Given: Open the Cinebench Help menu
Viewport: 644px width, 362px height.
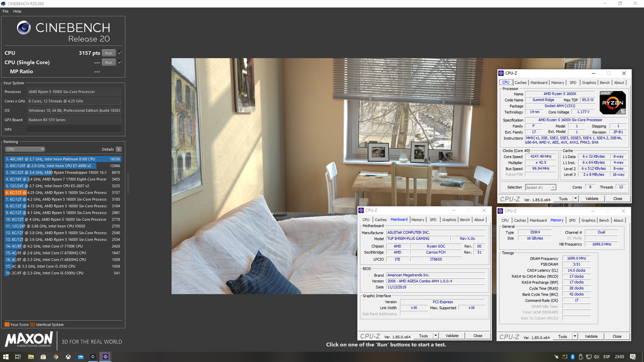Looking at the screenshot, I should point(17,11).
